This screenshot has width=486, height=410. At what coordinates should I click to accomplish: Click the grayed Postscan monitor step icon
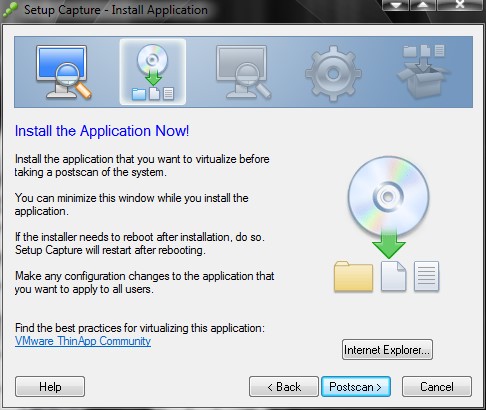(243, 72)
